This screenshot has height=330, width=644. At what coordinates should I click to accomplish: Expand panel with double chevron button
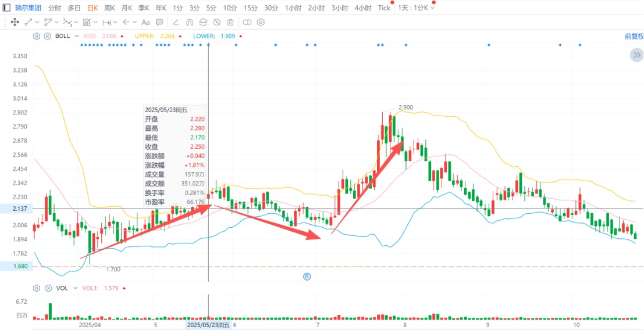pyautogui.click(x=636, y=55)
